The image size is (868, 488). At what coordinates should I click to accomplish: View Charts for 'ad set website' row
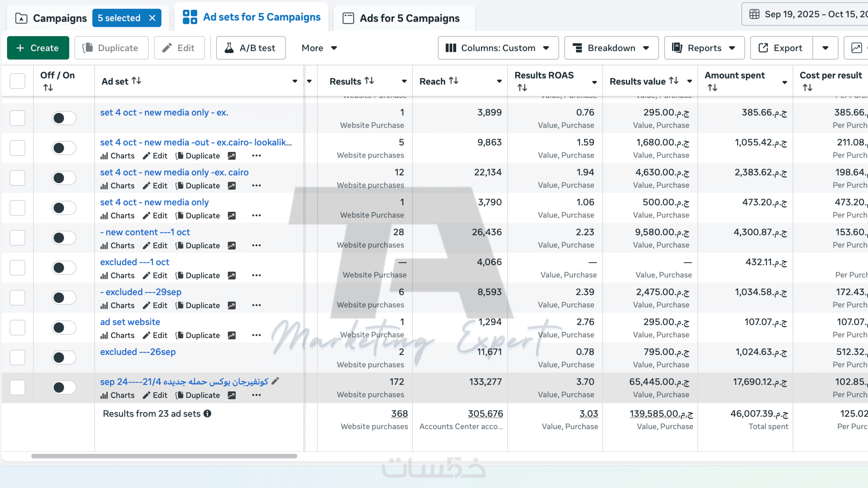[x=117, y=335]
